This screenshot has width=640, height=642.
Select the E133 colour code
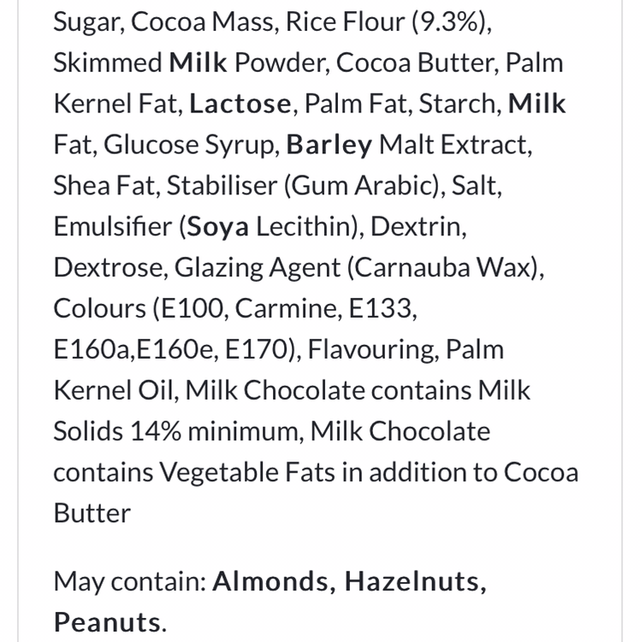pos(381,309)
